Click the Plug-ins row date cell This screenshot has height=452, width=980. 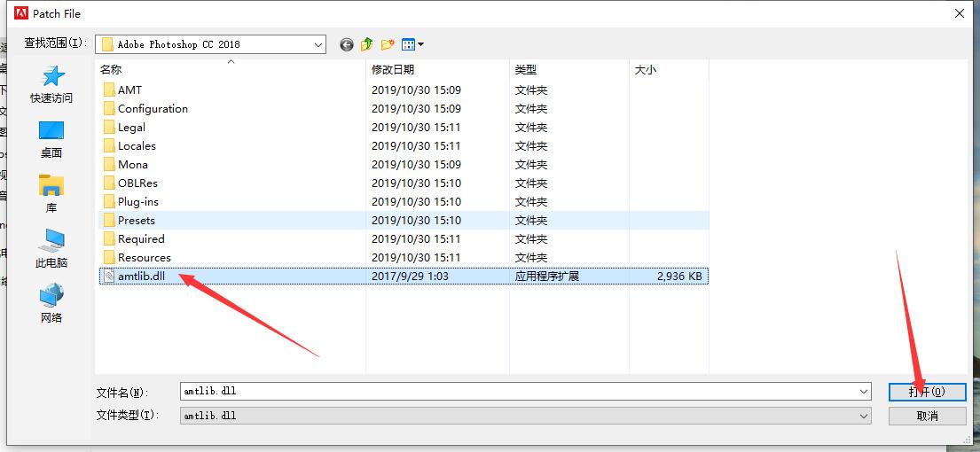click(x=416, y=202)
